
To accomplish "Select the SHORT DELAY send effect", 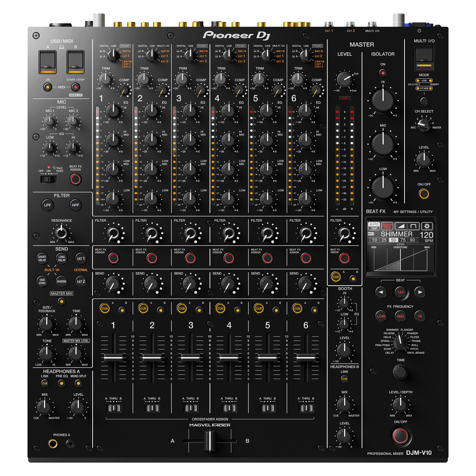I will tap(42, 259).
